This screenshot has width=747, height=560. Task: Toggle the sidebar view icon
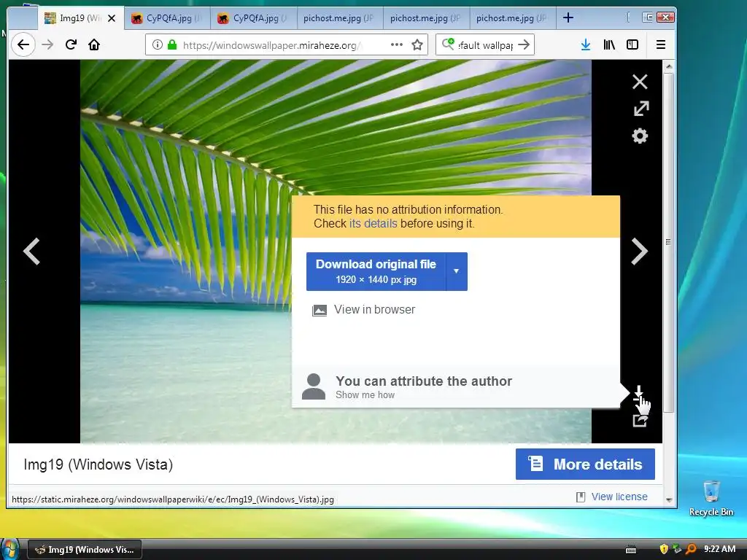click(632, 44)
